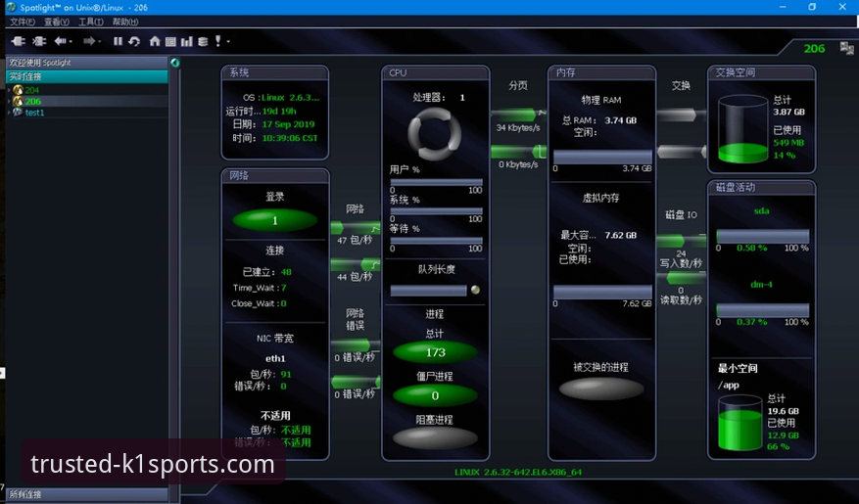Click the monitor icon at top right
The image size is (859, 504).
tap(847, 48)
